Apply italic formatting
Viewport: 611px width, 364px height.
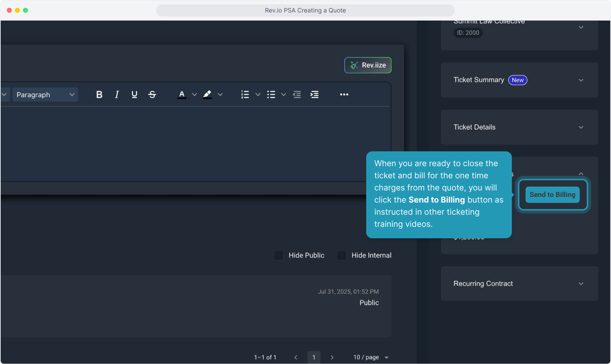(117, 95)
